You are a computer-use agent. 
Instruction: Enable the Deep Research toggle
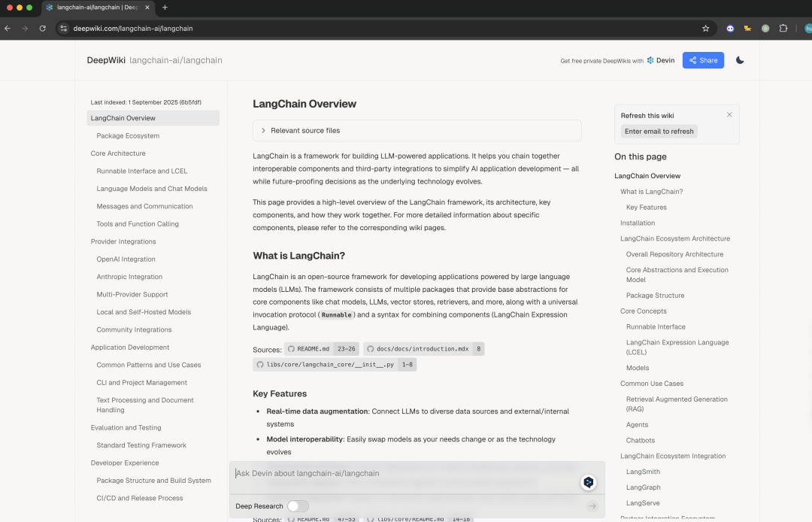click(x=298, y=506)
